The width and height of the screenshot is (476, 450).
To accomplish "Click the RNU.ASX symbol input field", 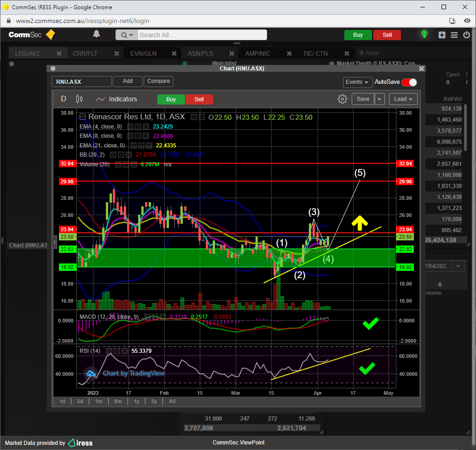I will tap(81, 82).
